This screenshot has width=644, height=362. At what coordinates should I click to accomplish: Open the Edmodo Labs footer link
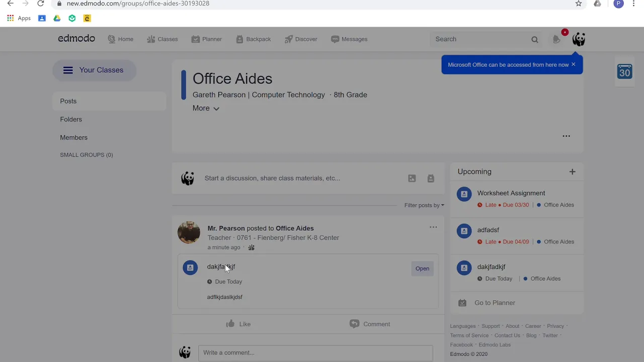click(495, 344)
